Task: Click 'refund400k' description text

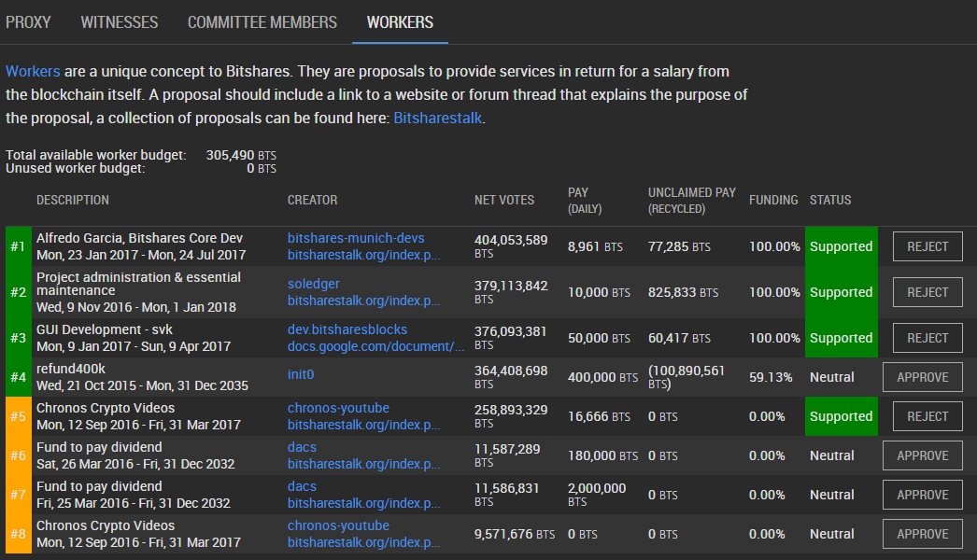Action: pos(70,369)
